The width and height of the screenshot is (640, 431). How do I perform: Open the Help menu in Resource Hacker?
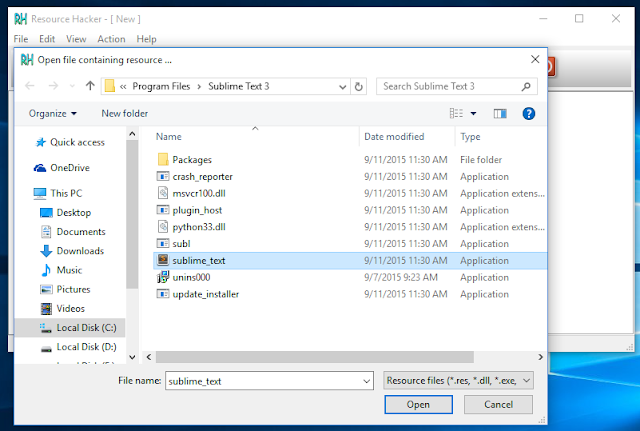click(x=146, y=39)
